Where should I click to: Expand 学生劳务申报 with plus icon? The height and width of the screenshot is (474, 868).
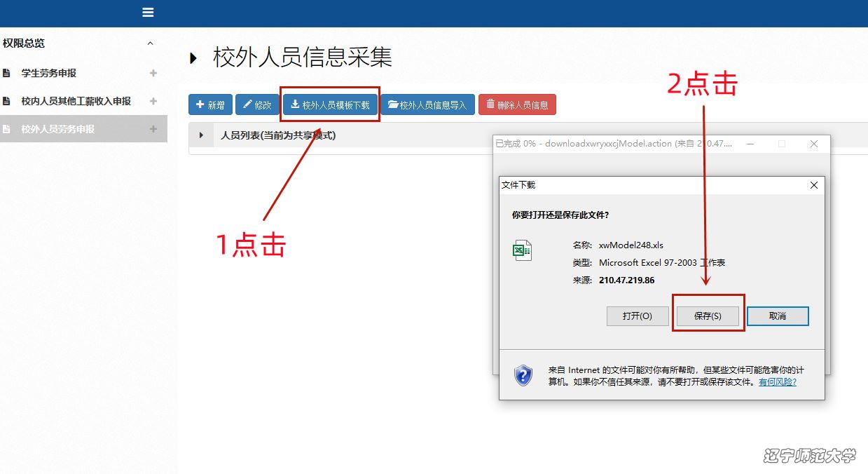click(153, 73)
